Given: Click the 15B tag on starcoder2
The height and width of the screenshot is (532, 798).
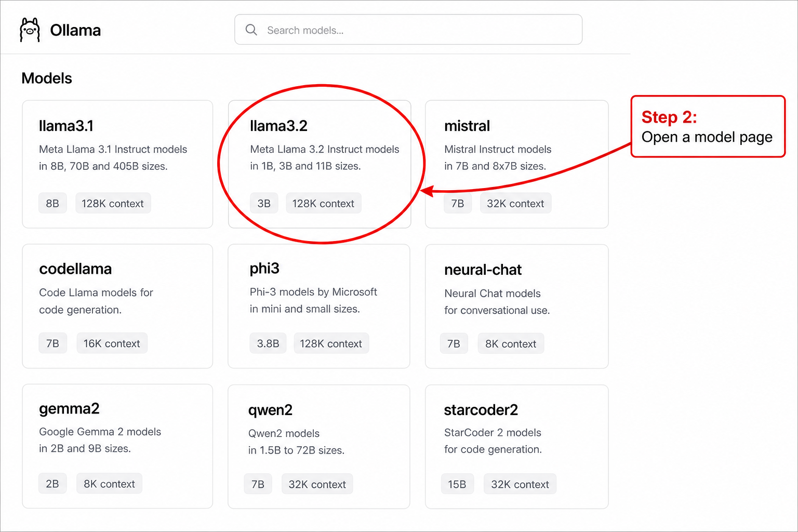Looking at the screenshot, I should (457, 484).
